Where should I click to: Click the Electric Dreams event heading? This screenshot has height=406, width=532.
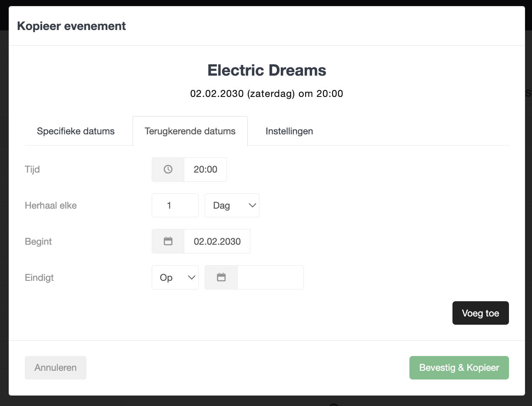tap(267, 70)
